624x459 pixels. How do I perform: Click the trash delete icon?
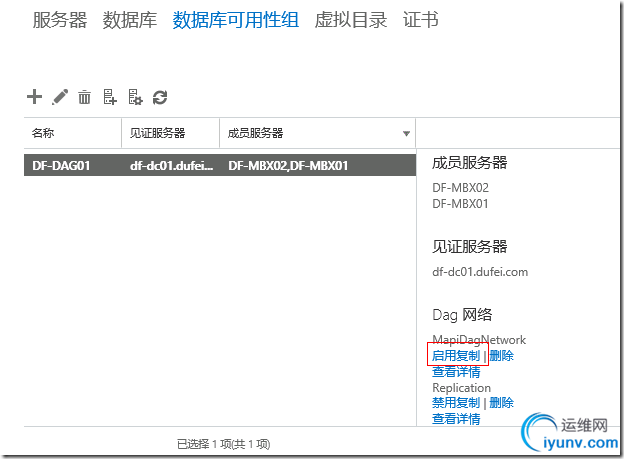pyautogui.click(x=84, y=97)
